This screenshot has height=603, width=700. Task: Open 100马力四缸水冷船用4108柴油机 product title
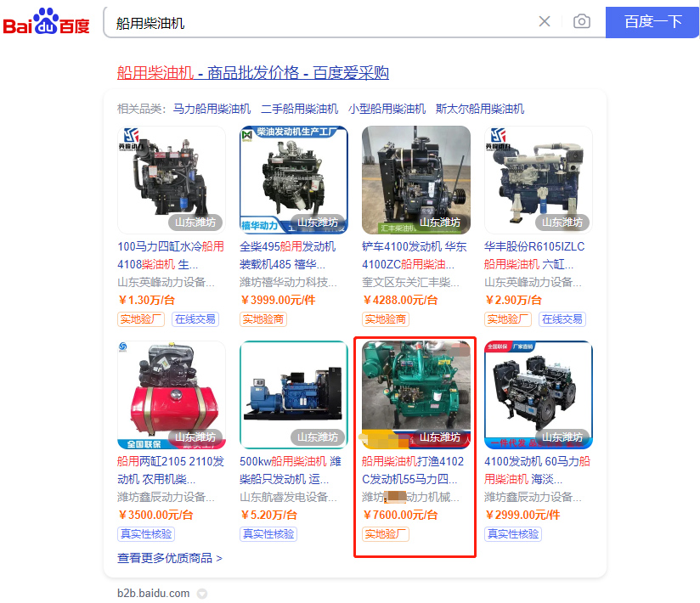click(171, 256)
